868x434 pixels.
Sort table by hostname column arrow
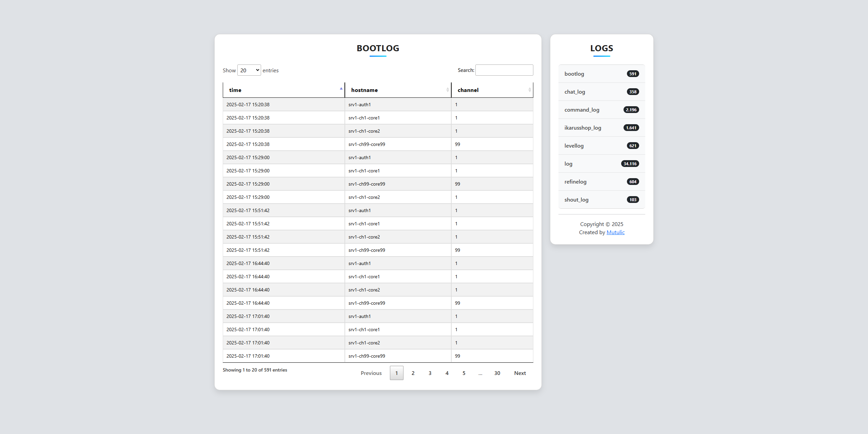448,90
